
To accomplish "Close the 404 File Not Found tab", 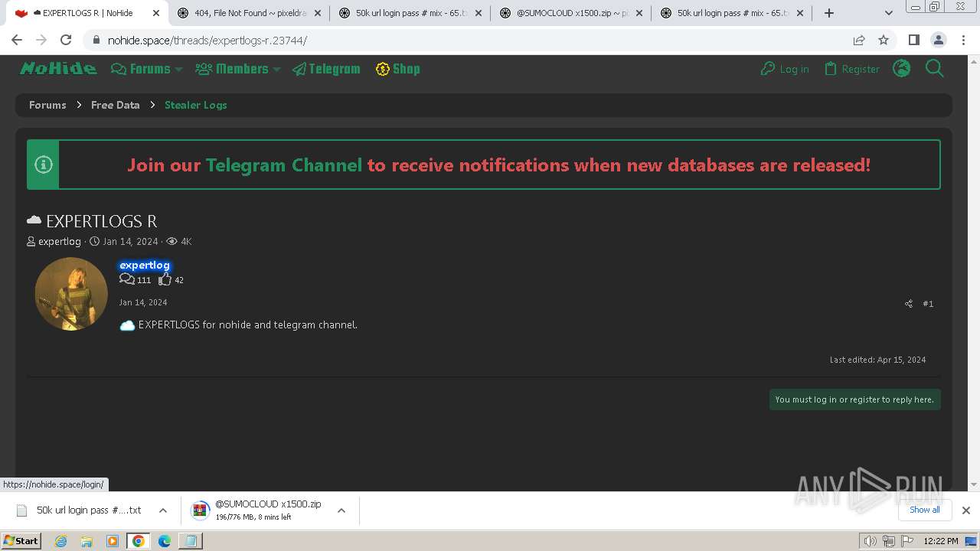I will [318, 13].
